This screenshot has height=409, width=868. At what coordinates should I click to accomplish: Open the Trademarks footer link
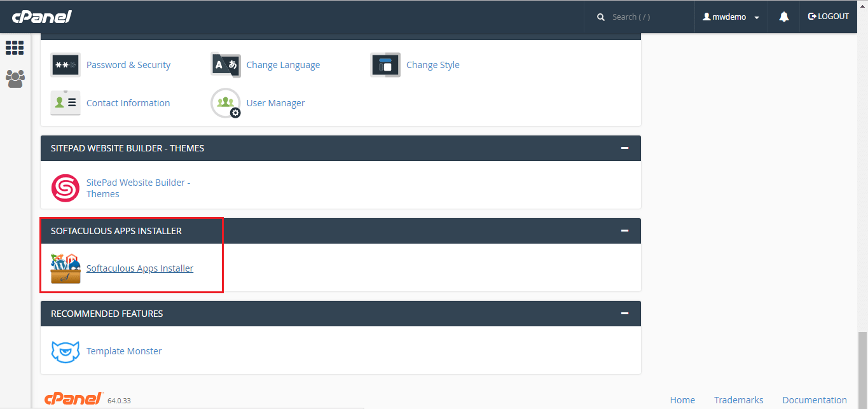coord(738,400)
